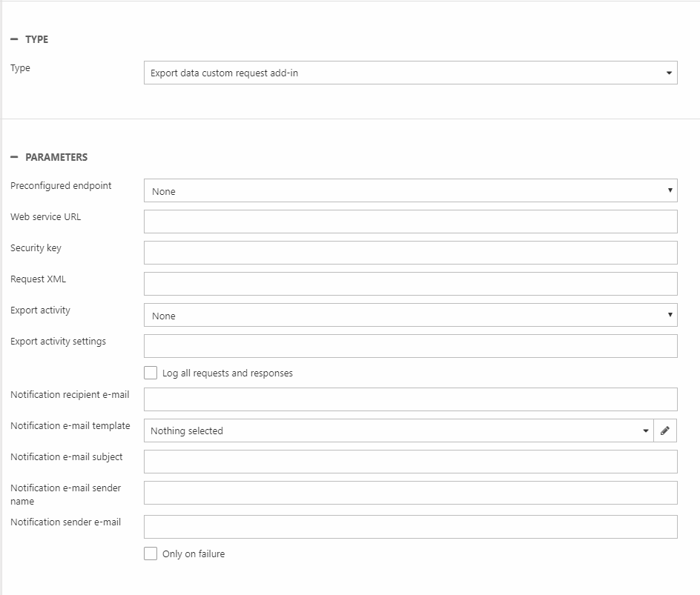Tick the Only on failure checkbox
Screen dimensions: 700x595
(151, 554)
